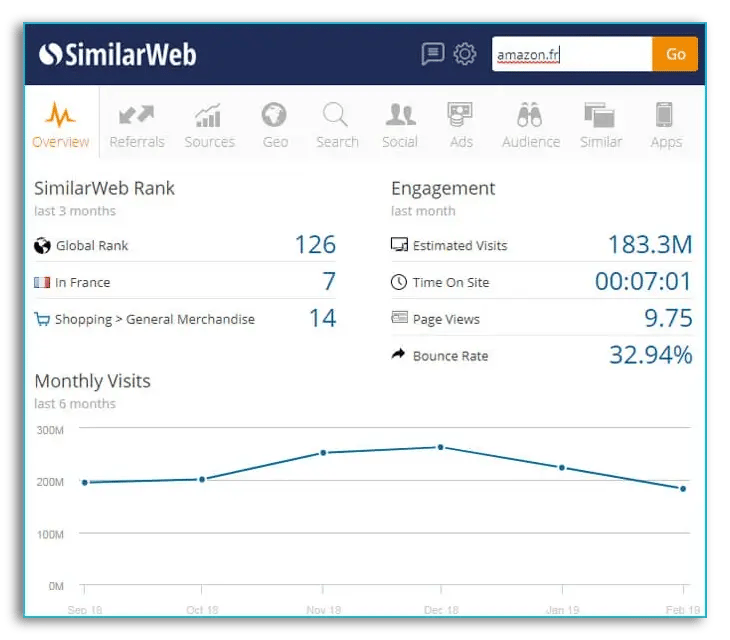Click the Global Rank label

tap(92, 245)
